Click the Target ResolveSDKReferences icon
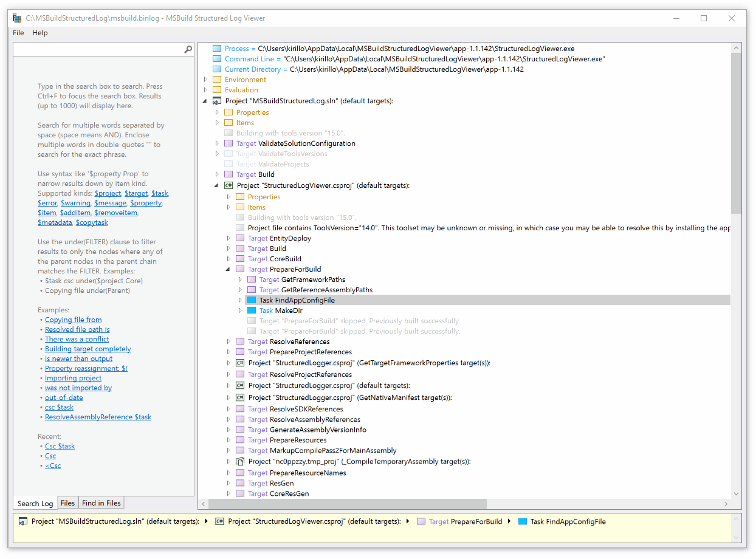This screenshot has height=559, width=756. [240, 409]
